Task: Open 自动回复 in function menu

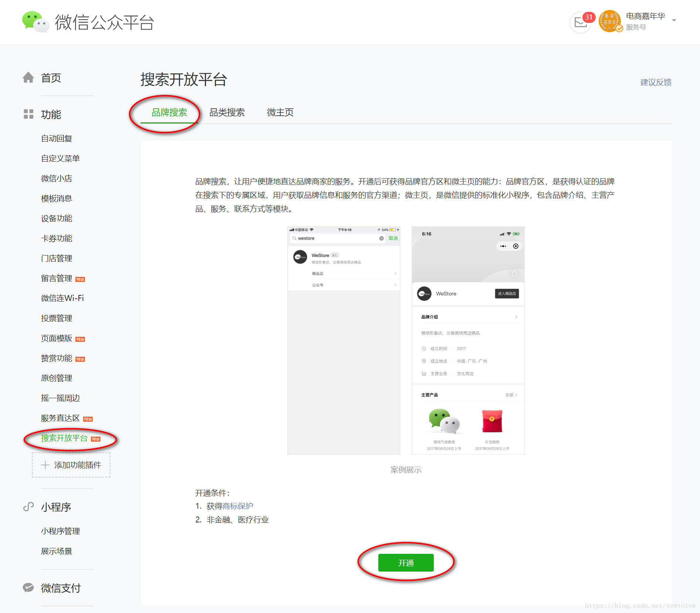Action: (x=57, y=138)
